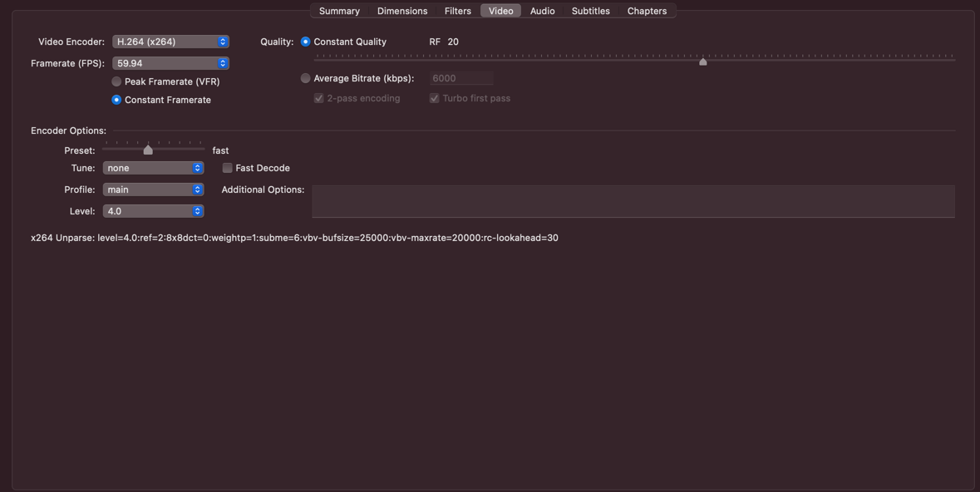Viewport: 980px width, 492px height.
Task: Select Constant Framerate
Action: tap(116, 99)
